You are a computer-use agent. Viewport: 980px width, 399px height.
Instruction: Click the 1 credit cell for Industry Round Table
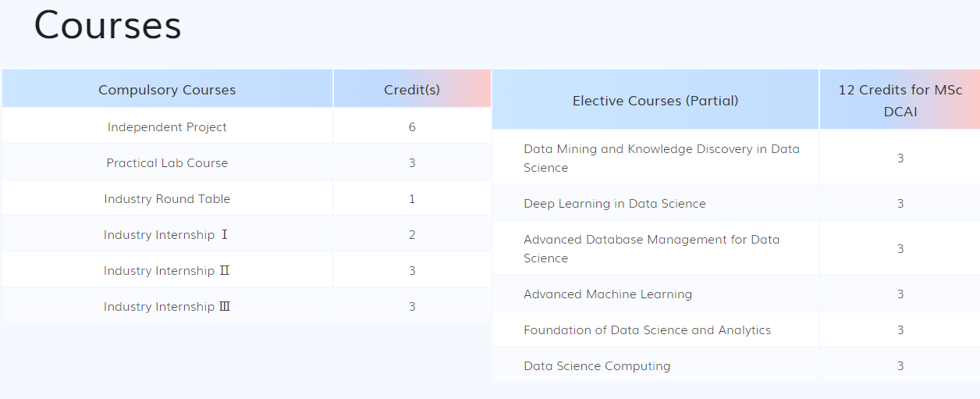(x=412, y=198)
